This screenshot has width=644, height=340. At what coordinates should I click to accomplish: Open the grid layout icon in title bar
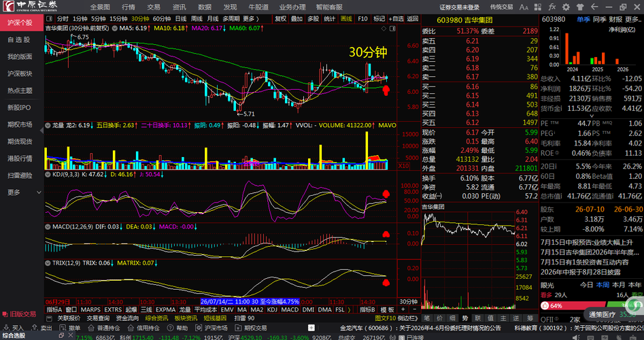click(x=538, y=7)
